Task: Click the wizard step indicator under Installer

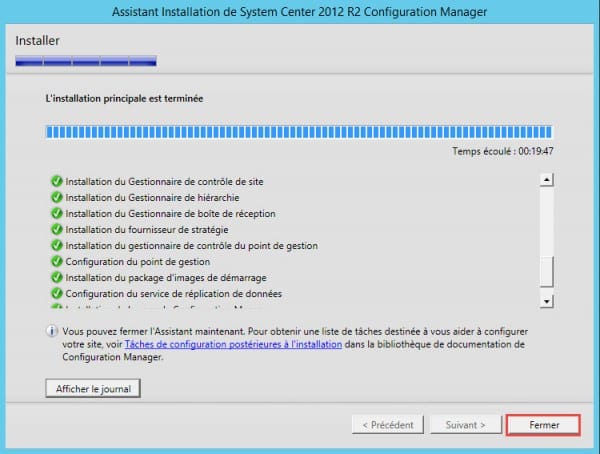Action: (86, 61)
